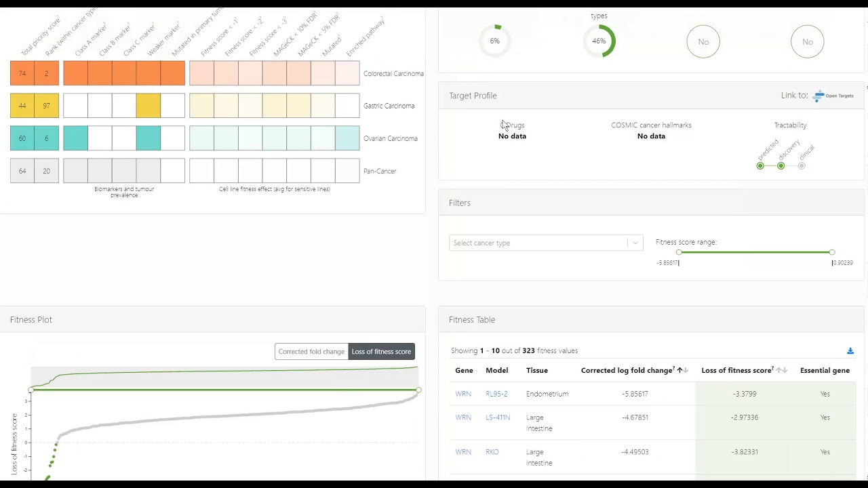This screenshot has width=868, height=488.
Task: Click the Ovarian Carcinoma row label
Action: pos(391,138)
